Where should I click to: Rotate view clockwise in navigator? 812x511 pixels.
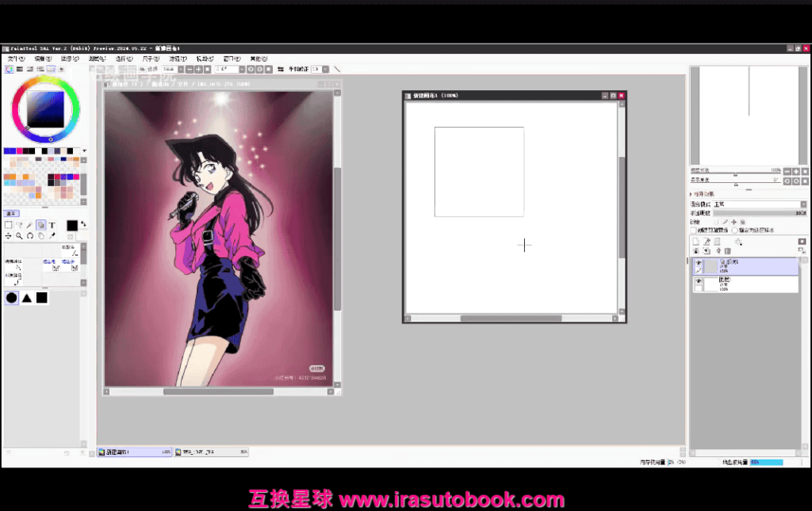(x=796, y=181)
